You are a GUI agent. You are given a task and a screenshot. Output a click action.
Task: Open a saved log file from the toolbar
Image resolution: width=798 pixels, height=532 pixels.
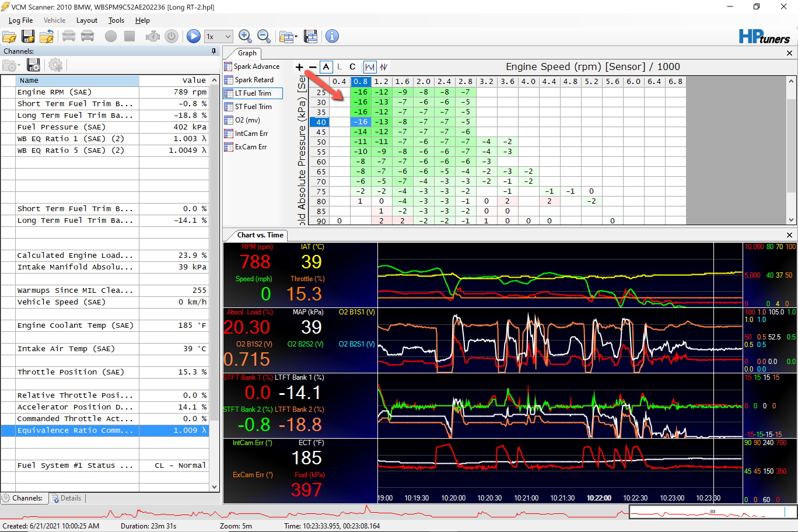pyautogui.click(x=10, y=36)
